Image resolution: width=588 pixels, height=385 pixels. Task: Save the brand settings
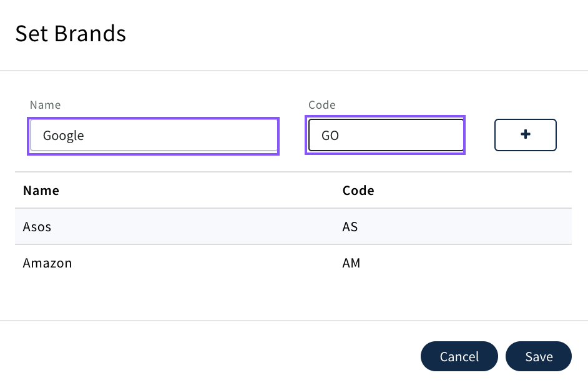[538, 356]
